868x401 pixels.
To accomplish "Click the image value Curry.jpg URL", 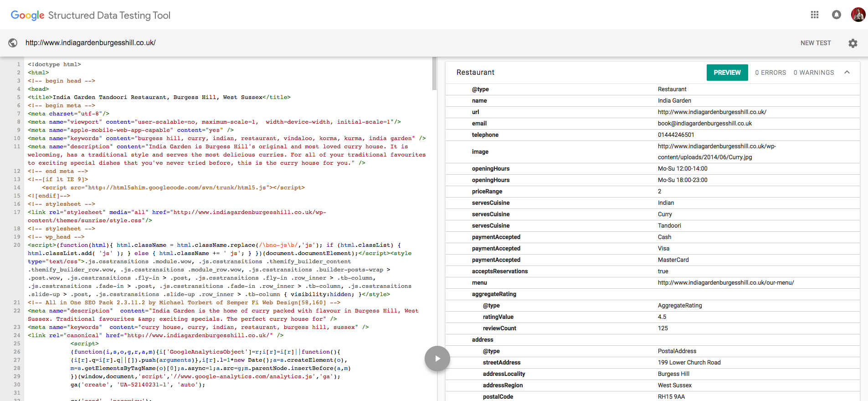I will click(717, 151).
